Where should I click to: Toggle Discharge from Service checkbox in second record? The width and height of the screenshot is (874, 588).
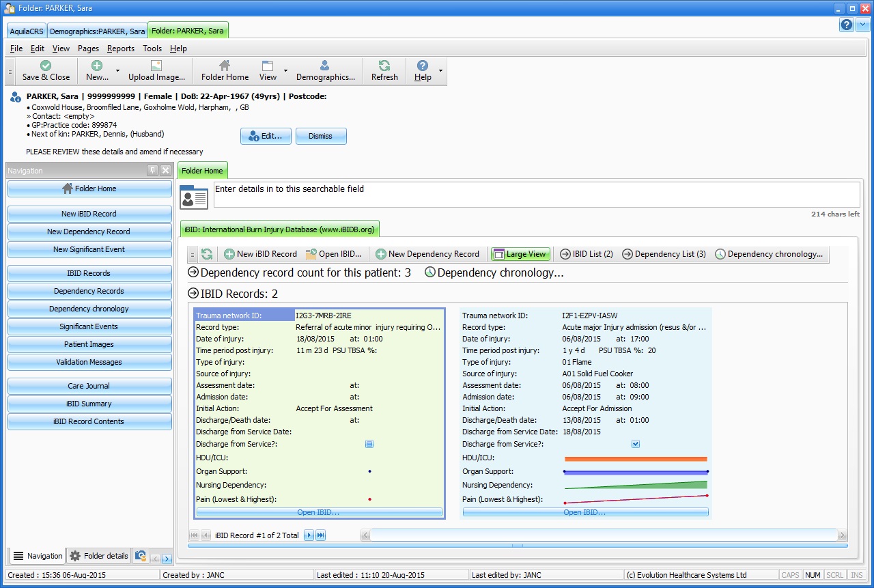coord(636,444)
